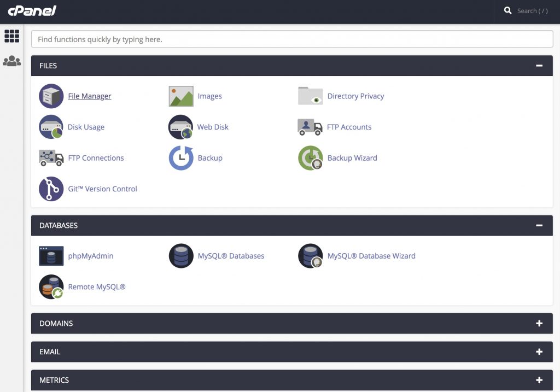Open the File Manager icon

tap(51, 96)
